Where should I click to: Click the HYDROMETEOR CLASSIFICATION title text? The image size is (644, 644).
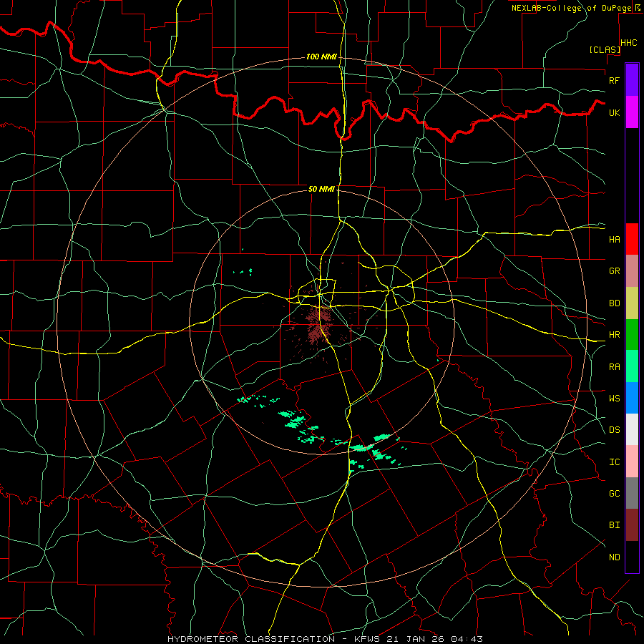point(251,639)
